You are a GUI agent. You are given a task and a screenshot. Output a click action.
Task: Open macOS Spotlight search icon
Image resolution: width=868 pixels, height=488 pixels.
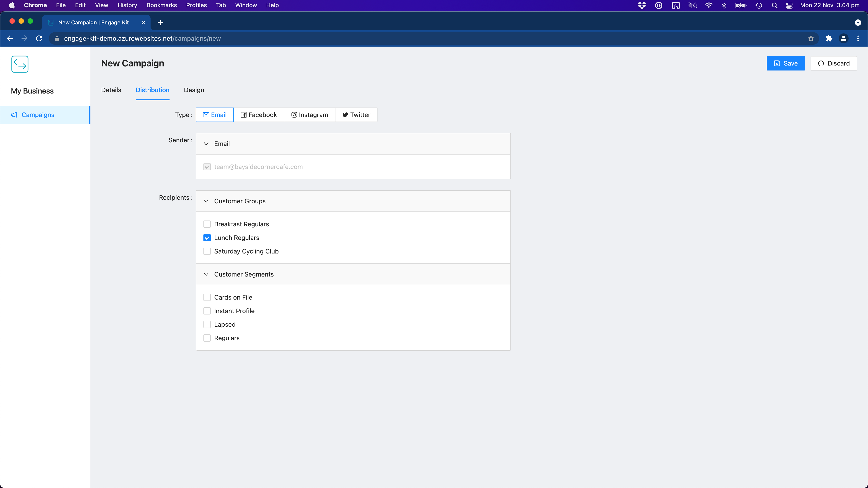[774, 5]
